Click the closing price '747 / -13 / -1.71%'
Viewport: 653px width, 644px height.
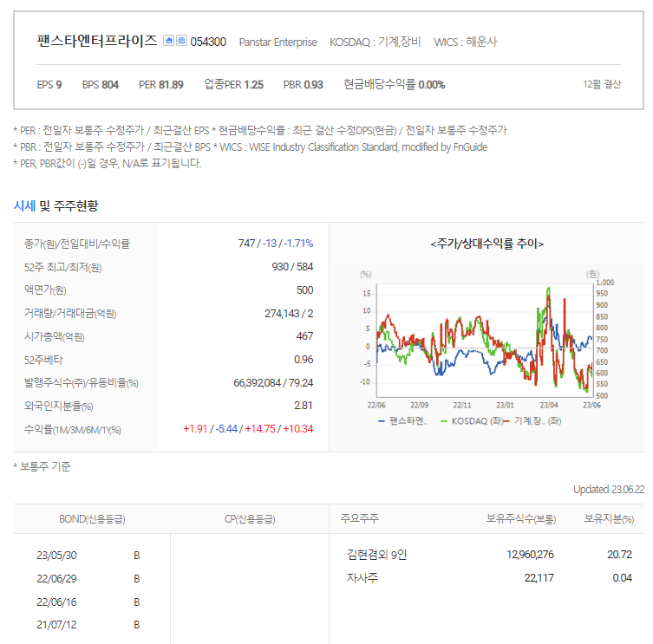pos(275,243)
